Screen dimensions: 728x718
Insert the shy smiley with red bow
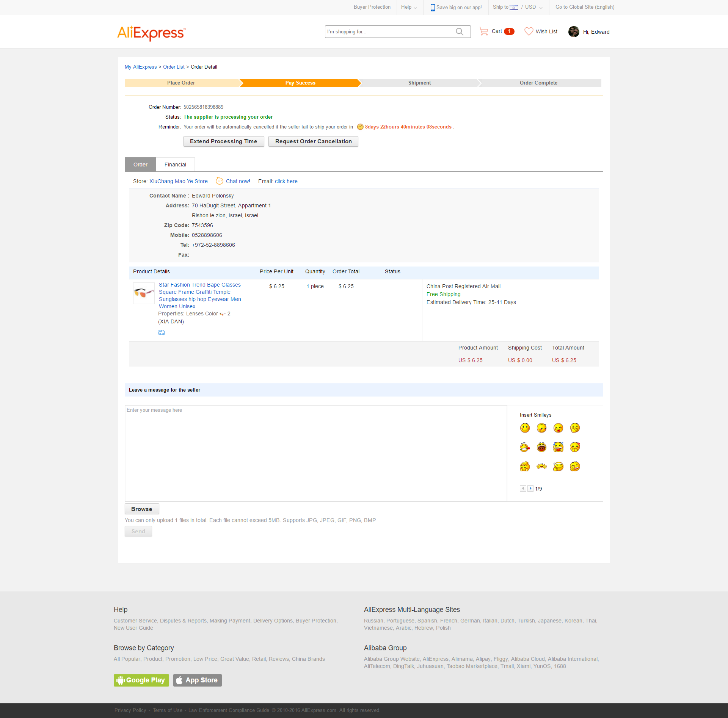click(x=575, y=447)
